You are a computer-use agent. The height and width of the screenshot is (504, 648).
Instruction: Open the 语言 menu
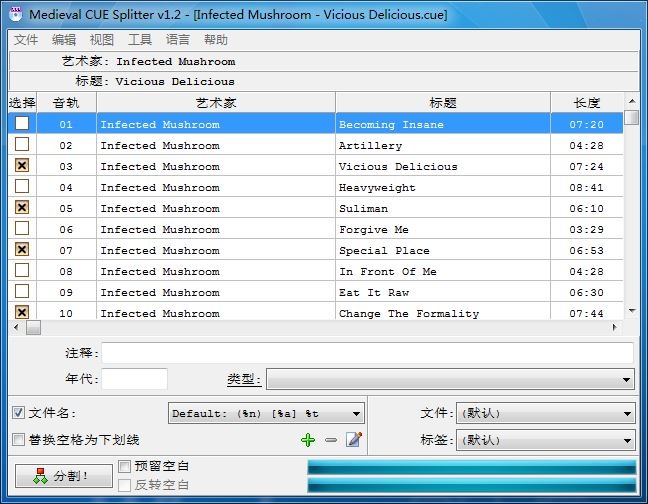[178, 40]
